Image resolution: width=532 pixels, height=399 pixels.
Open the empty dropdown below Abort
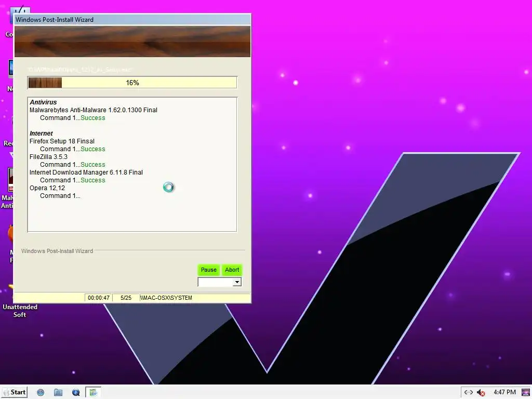pos(220,282)
